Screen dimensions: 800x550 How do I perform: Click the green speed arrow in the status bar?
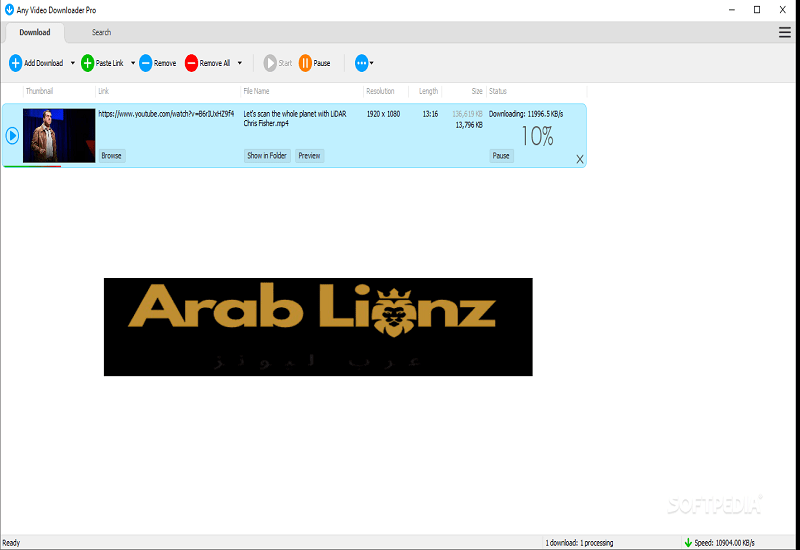[688, 543]
